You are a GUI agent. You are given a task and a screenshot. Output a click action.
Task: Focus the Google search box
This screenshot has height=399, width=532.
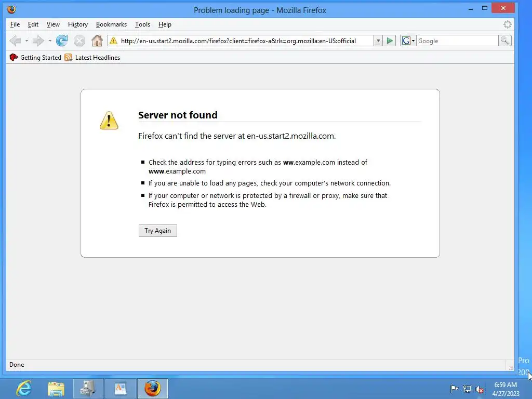click(x=457, y=41)
